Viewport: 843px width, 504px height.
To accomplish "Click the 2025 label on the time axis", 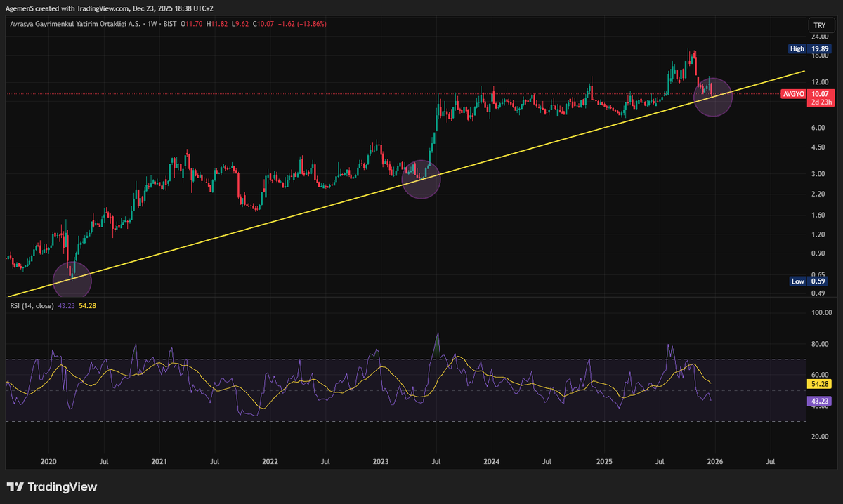I will pyautogui.click(x=604, y=463).
